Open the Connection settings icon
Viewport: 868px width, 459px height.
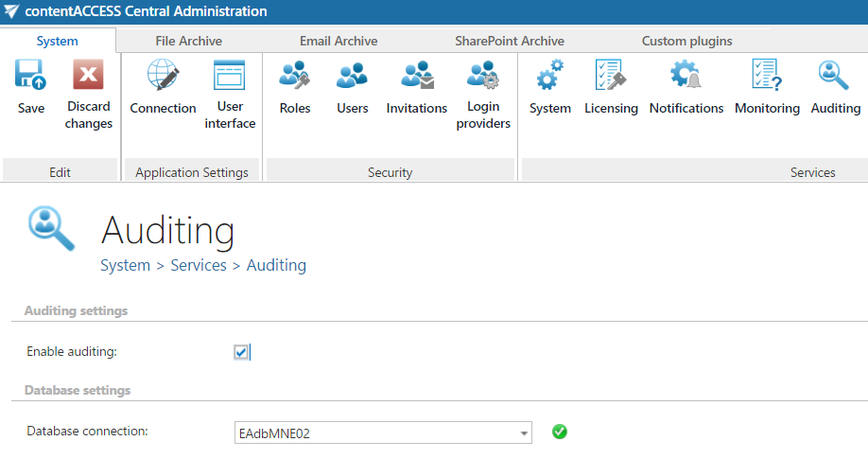pos(163,75)
